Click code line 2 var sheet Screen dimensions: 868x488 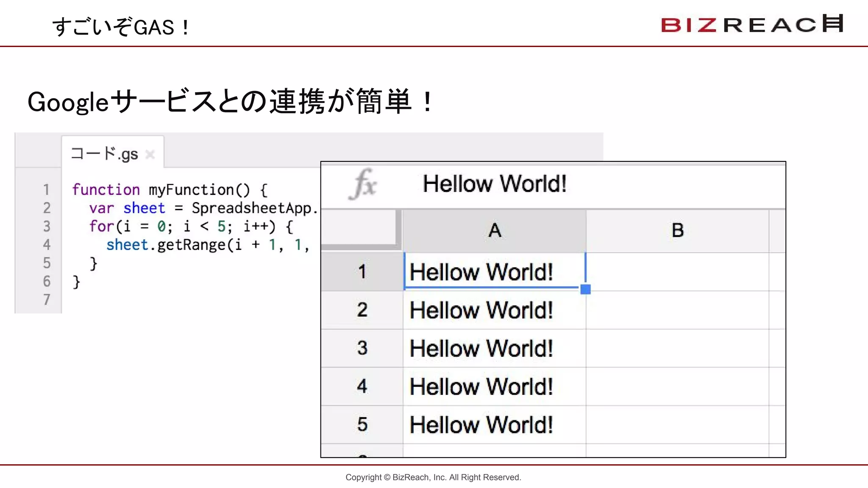[203, 208]
